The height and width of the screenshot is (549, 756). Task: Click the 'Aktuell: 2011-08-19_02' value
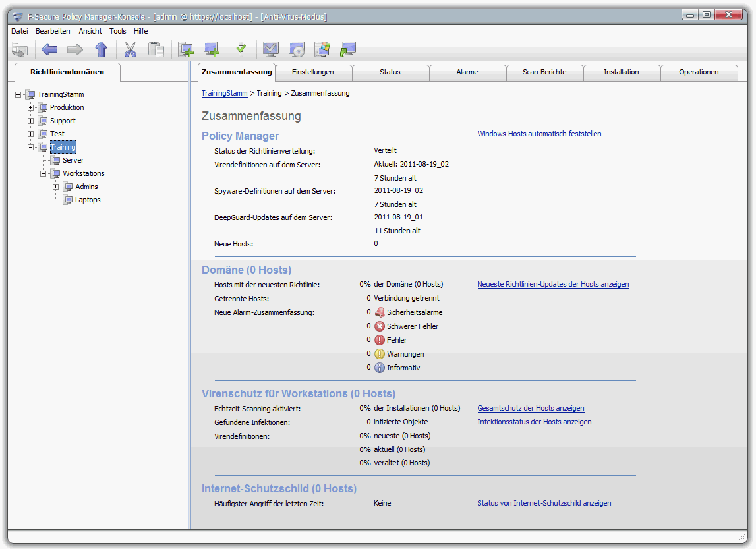(x=411, y=164)
